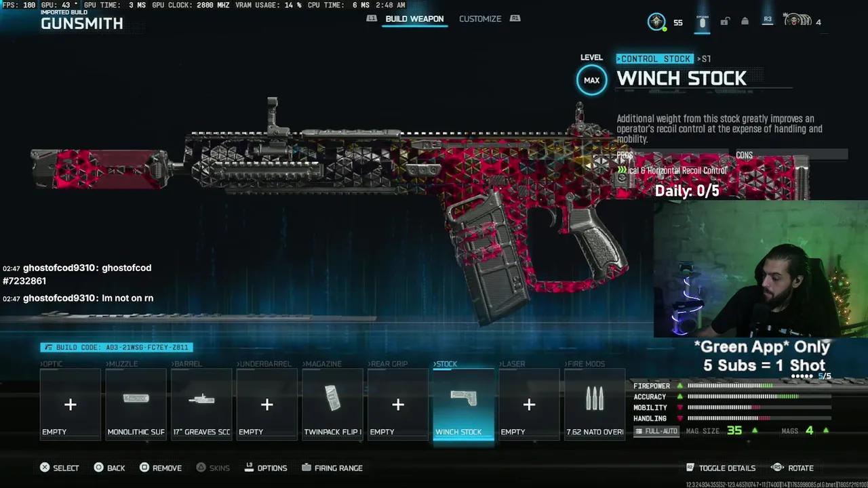This screenshot has height=488, width=868.
Task: Click the Mag Size value 35
Action: tap(734, 430)
